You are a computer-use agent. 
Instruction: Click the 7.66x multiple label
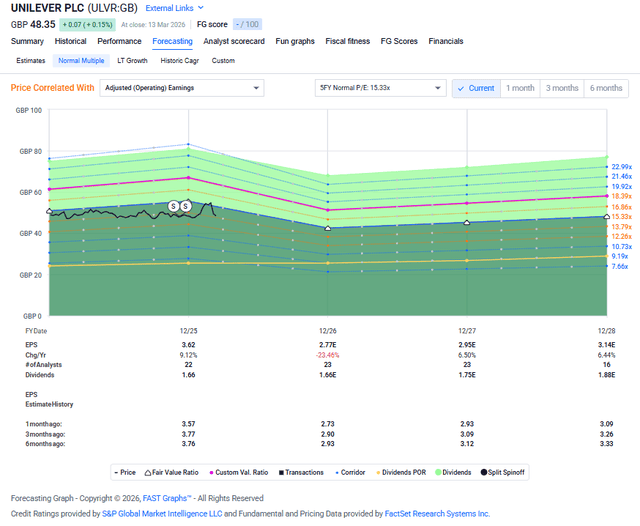620,266
